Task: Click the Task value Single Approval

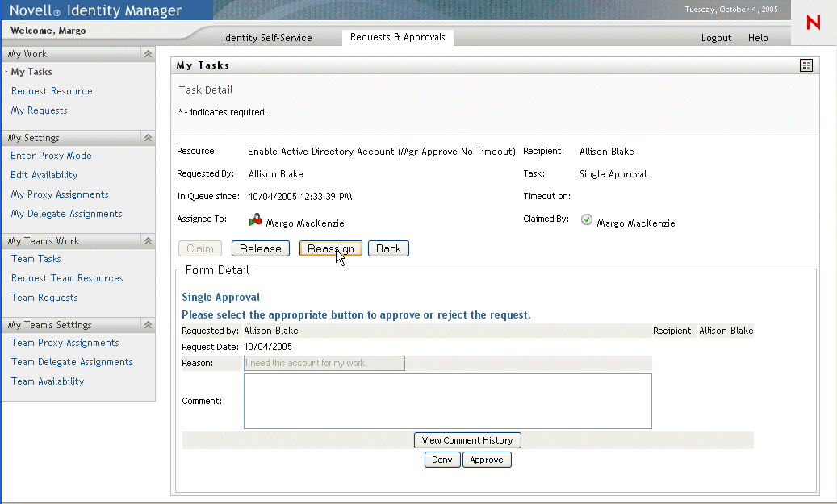Action: [613, 174]
